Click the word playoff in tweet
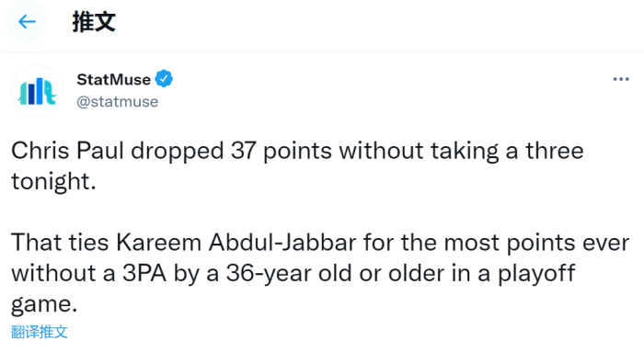The width and height of the screenshot is (644, 353). (536, 273)
